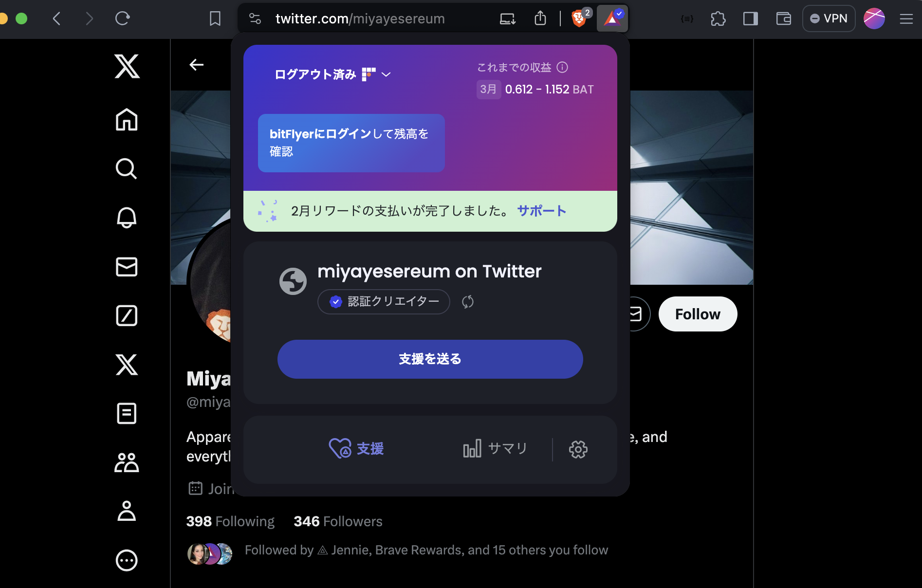Image resolution: width=922 pixels, height=588 pixels.
Task: Open the Extensions puzzle icon
Action: click(x=718, y=19)
